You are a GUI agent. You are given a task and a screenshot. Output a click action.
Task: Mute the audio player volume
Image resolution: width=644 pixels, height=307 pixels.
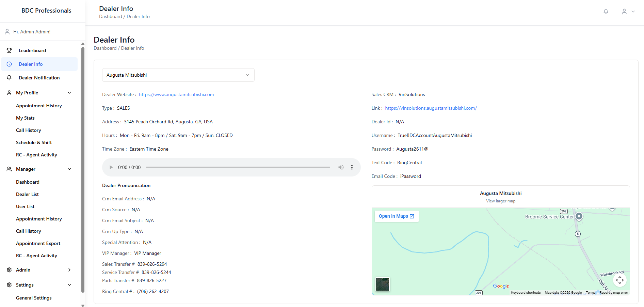(x=341, y=167)
